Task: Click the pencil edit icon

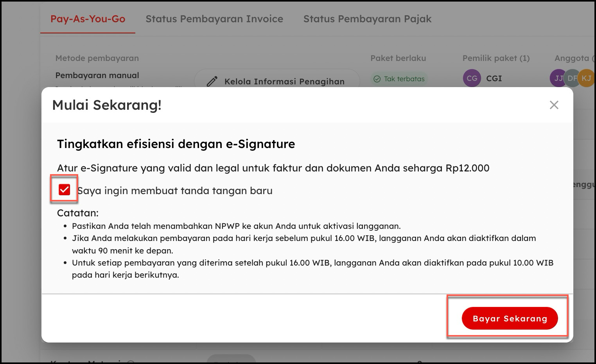Action: click(212, 81)
